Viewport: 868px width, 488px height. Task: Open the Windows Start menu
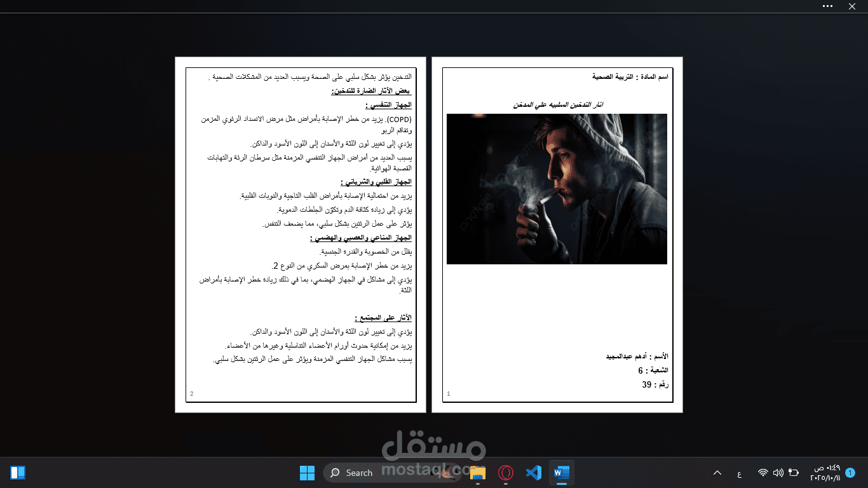(x=307, y=473)
